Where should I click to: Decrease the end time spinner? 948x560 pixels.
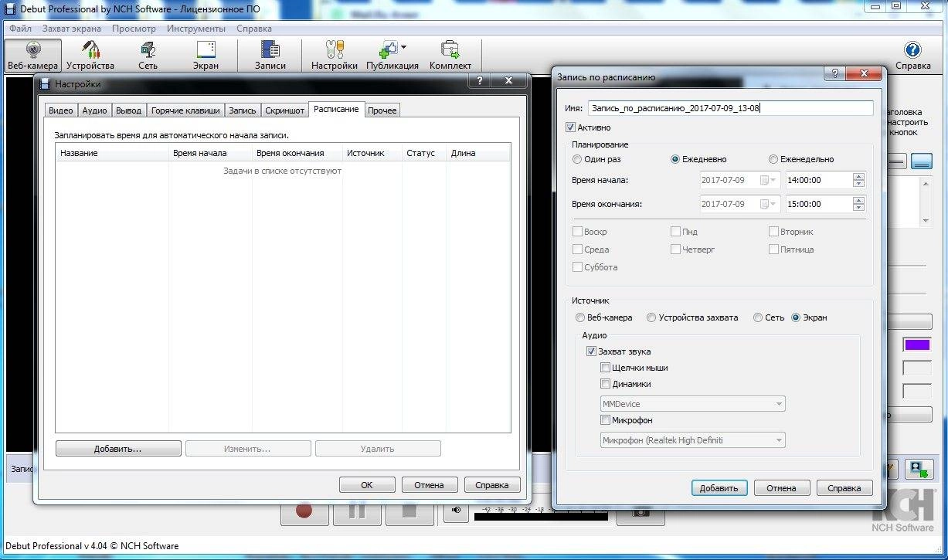click(858, 208)
